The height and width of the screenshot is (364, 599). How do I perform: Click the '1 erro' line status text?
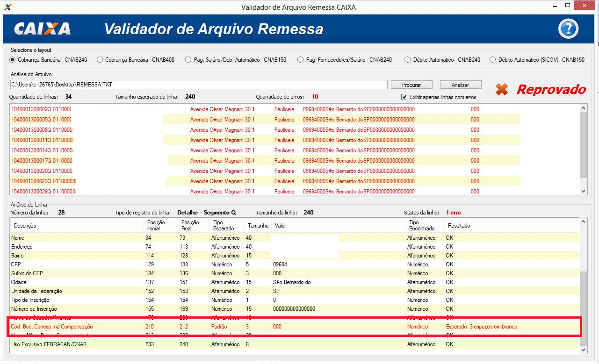pyautogui.click(x=453, y=212)
